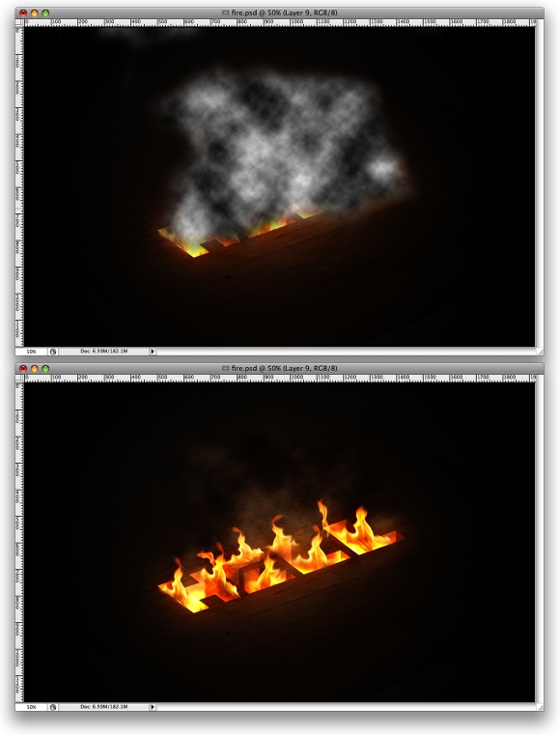Viewport: 560px width, 735px height.
Task: Click the horizontal ruler in top window
Action: coord(280,22)
